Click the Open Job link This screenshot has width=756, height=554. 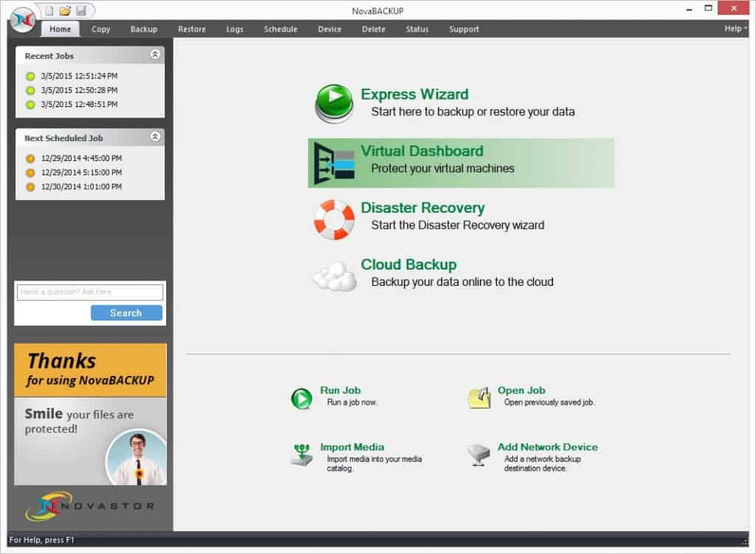point(521,390)
